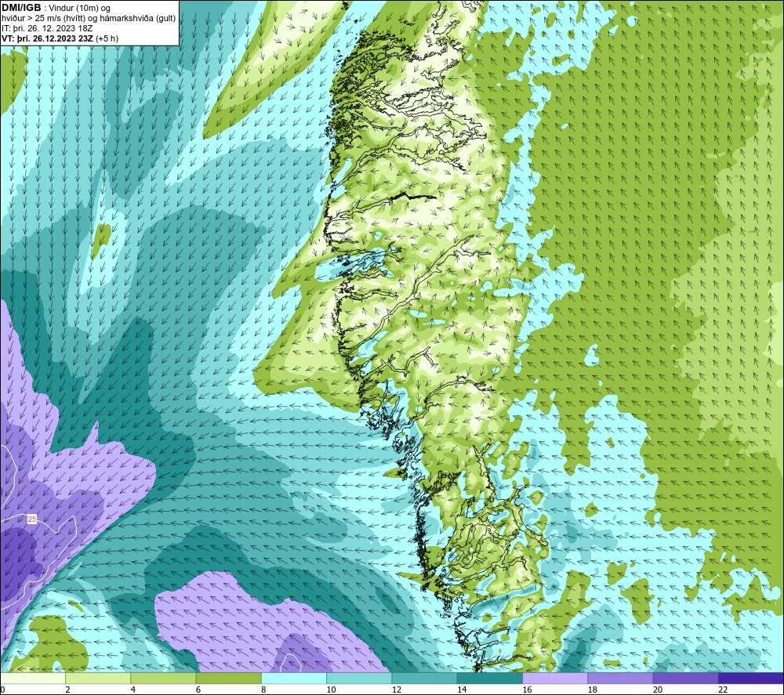Click the legend value "10"
The height and width of the screenshot is (695, 784).
click(331, 690)
